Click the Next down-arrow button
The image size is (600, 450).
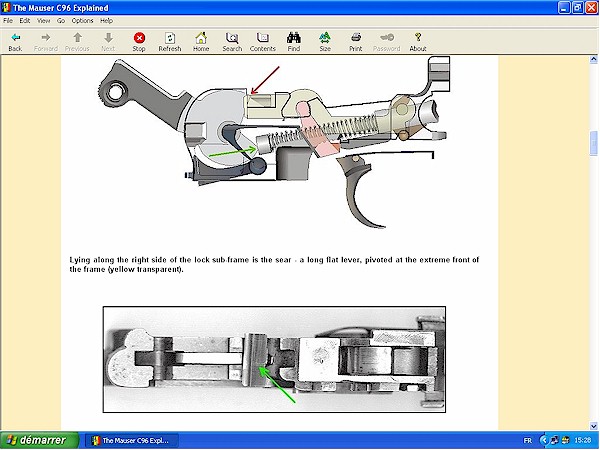[x=108, y=42]
